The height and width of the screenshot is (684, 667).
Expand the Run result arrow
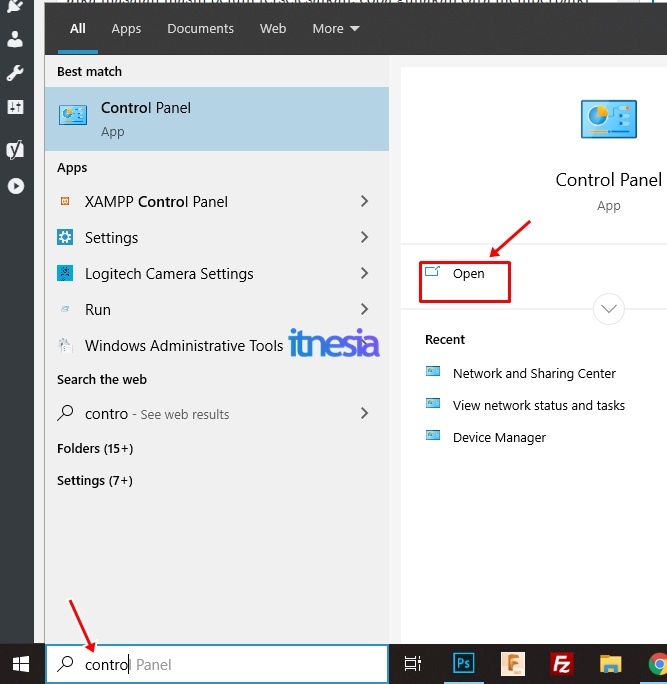click(365, 309)
